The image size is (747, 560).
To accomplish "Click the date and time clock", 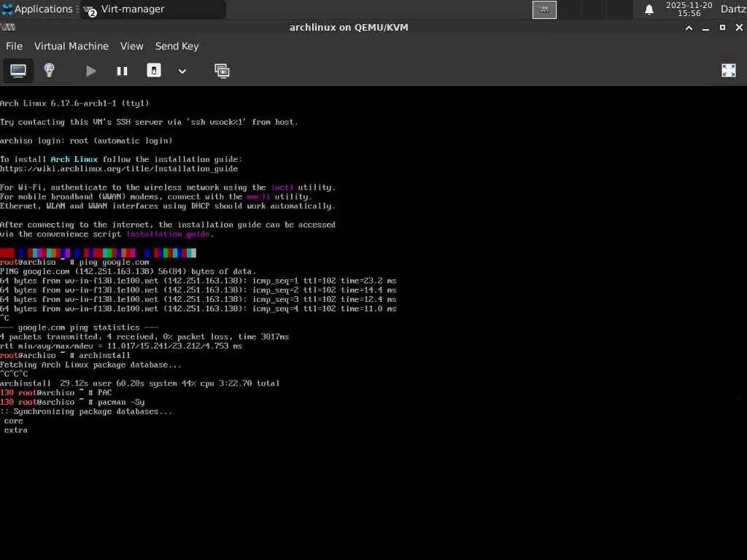I will (689, 9).
